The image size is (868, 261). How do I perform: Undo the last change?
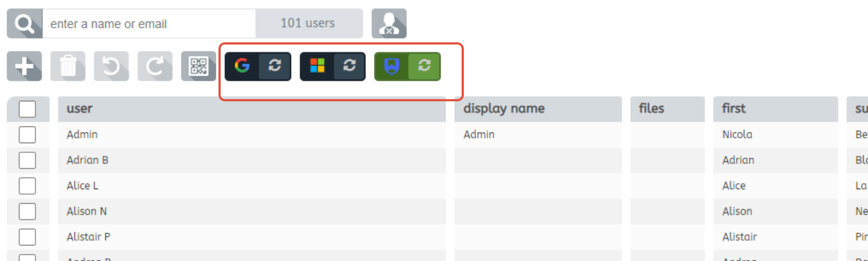point(112,66)
